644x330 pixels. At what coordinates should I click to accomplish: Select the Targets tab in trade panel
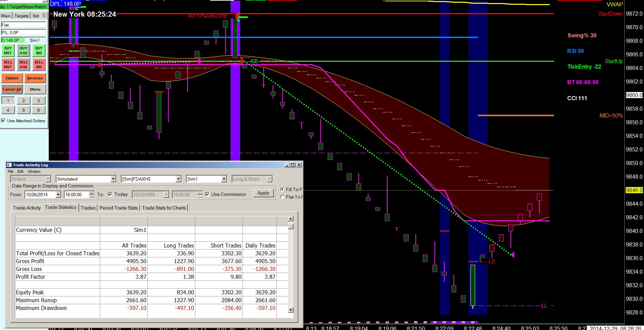(21, 16)
